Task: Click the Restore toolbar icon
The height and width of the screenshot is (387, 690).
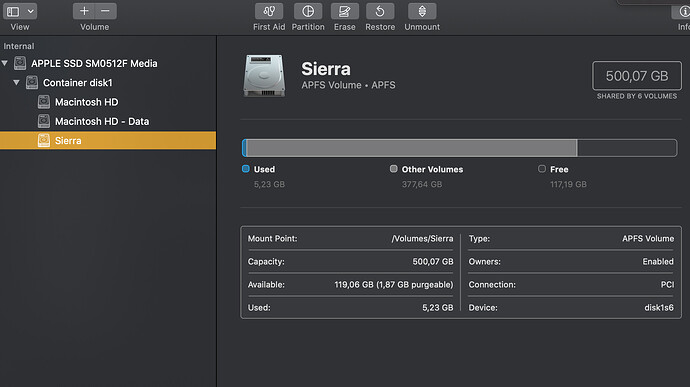Action: pyautogui.click(x=380, y=11)
